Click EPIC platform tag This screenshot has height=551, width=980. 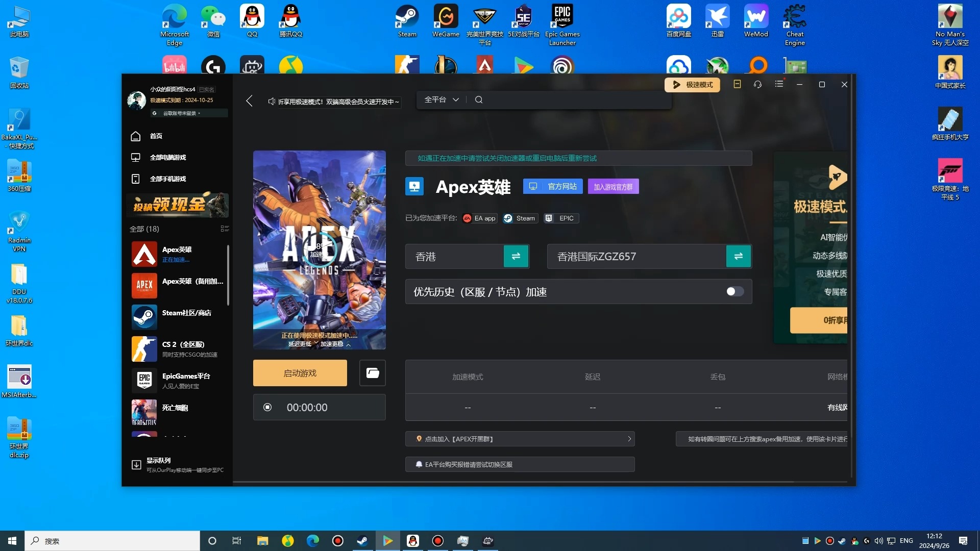coord(560,218)
